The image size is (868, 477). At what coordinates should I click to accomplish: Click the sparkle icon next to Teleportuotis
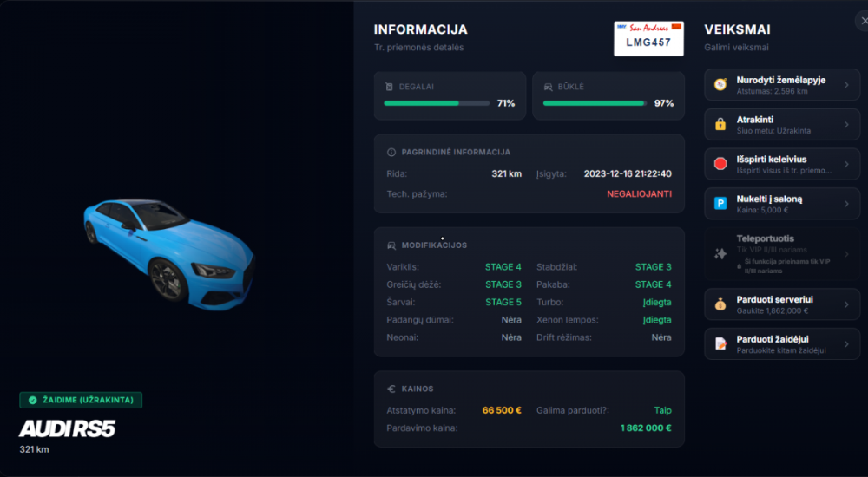pyautogui.click(x=720, y=253)
